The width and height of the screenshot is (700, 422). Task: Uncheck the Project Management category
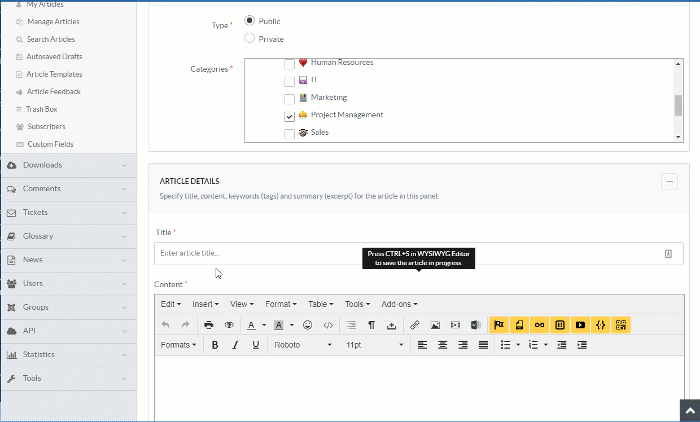pyautogui.click(x=290, y=116)
